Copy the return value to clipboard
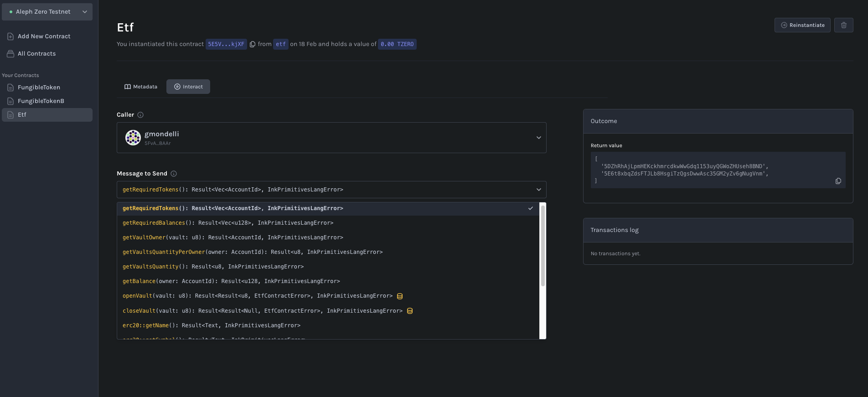Screen dimensions: 868x397 point(838,181)
